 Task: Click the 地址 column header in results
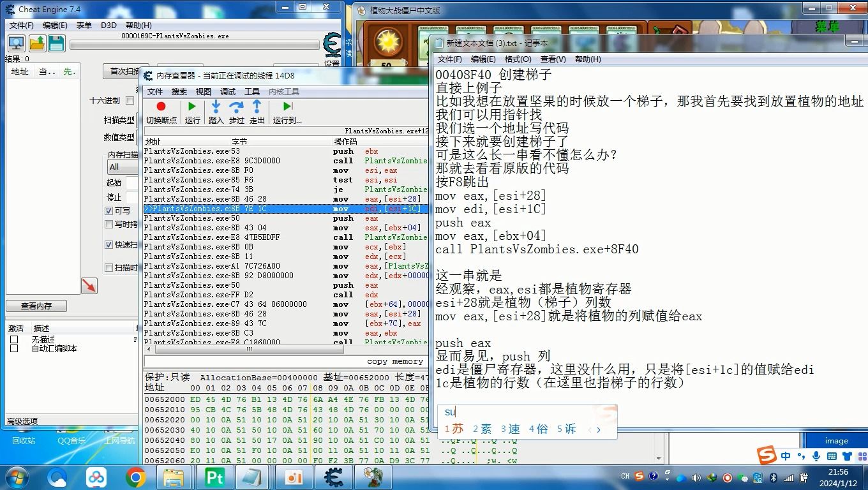tap(20, 71)
